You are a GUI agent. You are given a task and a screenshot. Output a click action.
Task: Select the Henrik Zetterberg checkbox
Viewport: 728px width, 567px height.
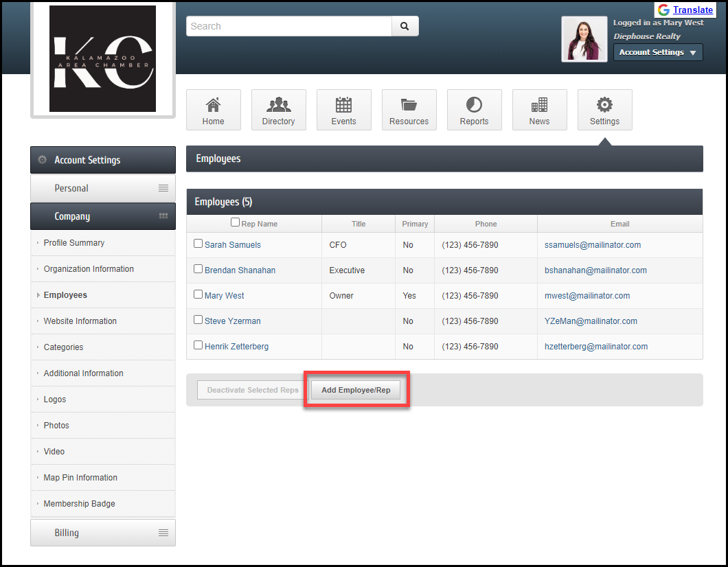198,345
